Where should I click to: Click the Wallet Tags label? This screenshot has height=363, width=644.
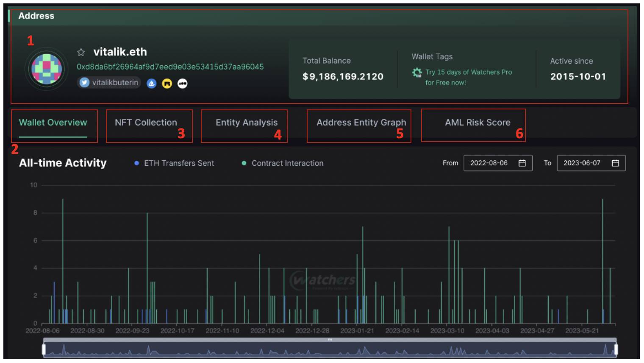pyautogui.click(x=432, y=56)
